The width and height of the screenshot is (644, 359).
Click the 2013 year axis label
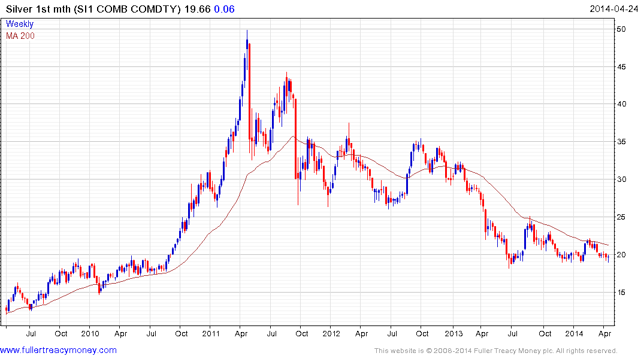click(x=453, y=333)
